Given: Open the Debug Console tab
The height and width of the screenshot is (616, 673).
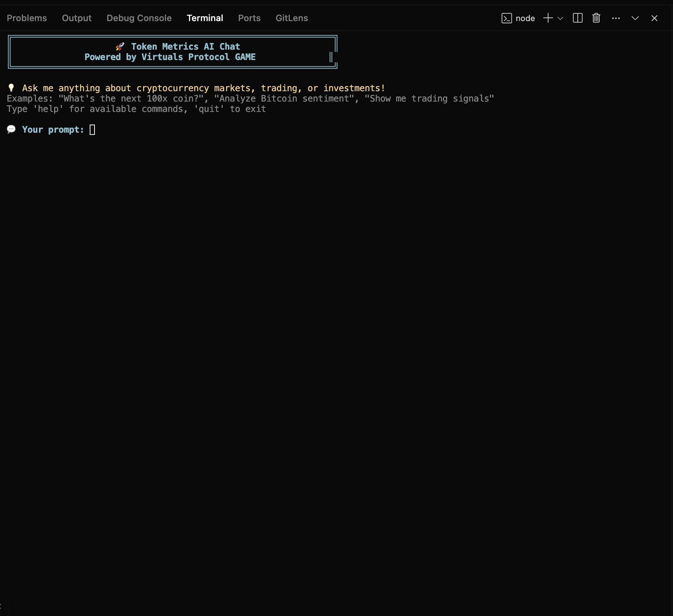Looking at the screenshot, I should point(139,18).
